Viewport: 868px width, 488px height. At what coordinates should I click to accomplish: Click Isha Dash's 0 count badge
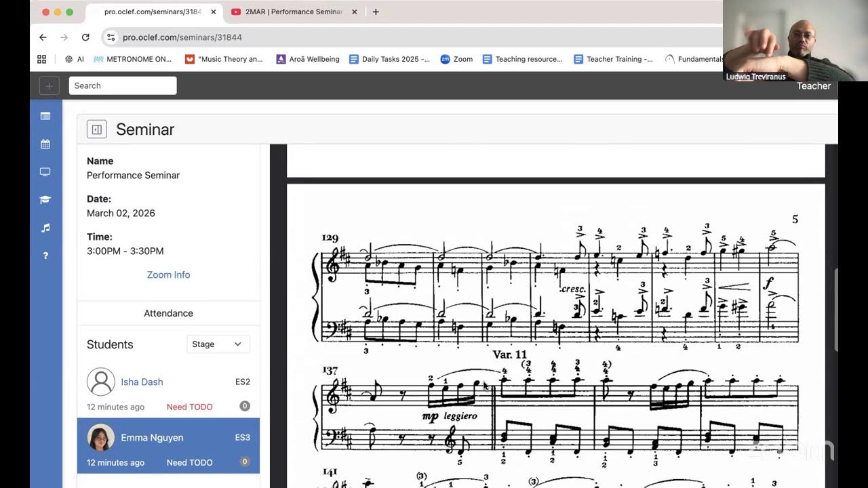coord(245,406)
